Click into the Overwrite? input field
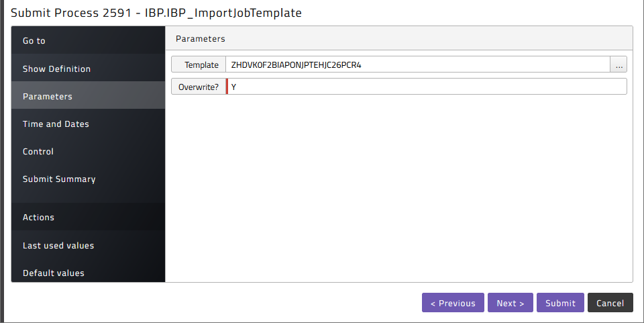 (x=427, y=87)
